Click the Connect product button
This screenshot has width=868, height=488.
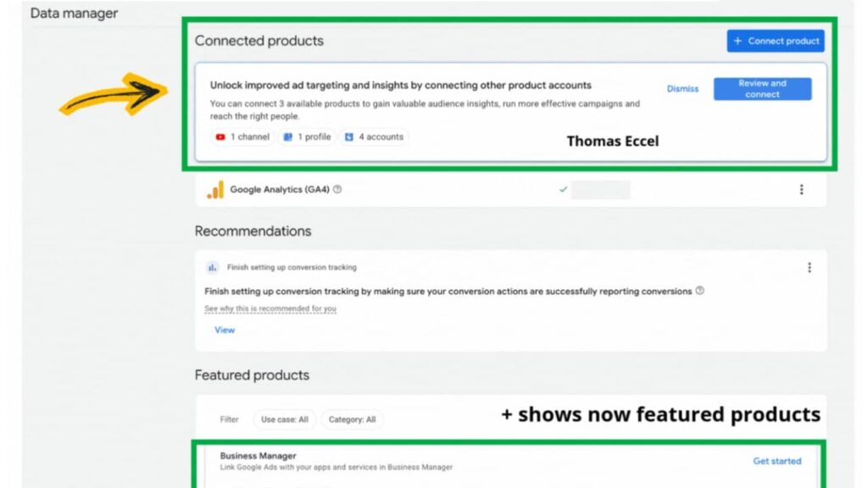point(775,41)
